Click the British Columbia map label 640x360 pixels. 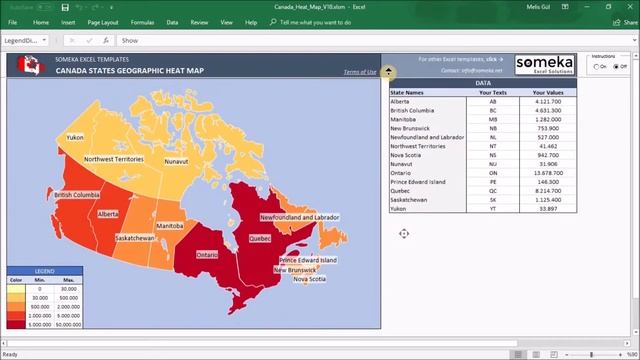77,195
